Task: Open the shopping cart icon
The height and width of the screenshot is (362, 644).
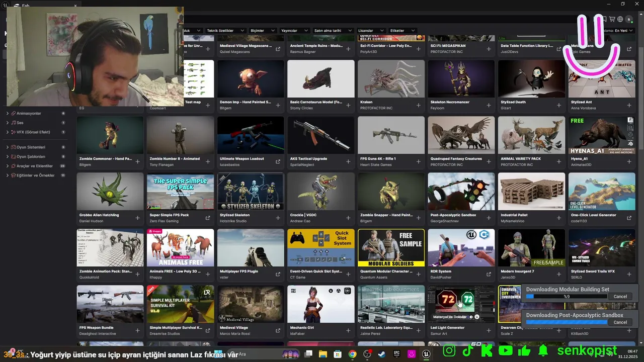Action: click(x=612, y=19)
